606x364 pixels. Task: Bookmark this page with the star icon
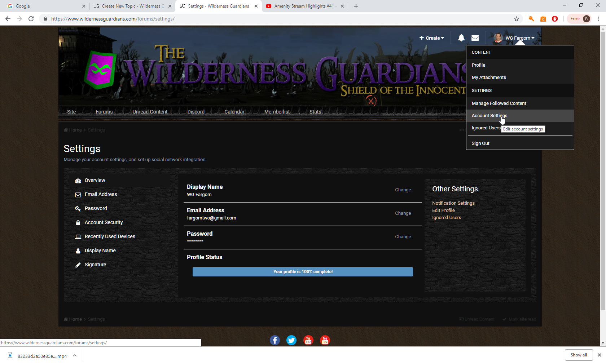click(x=517, y=19)
